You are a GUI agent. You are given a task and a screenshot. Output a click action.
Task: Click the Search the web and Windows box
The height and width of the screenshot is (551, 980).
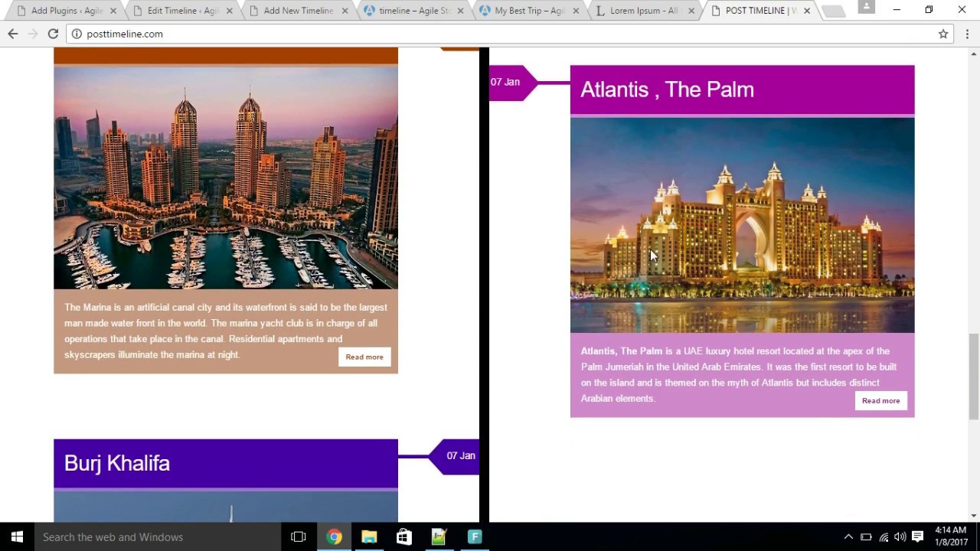158,536
